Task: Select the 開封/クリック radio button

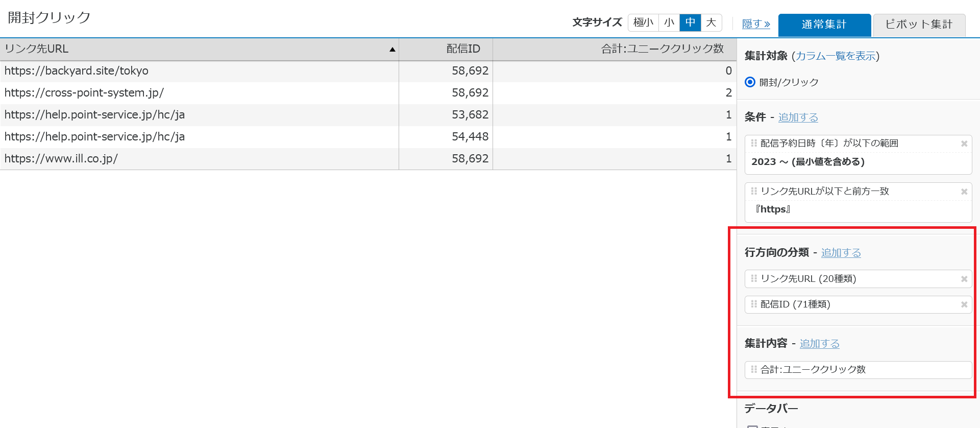Action: (x=749, y=82)
